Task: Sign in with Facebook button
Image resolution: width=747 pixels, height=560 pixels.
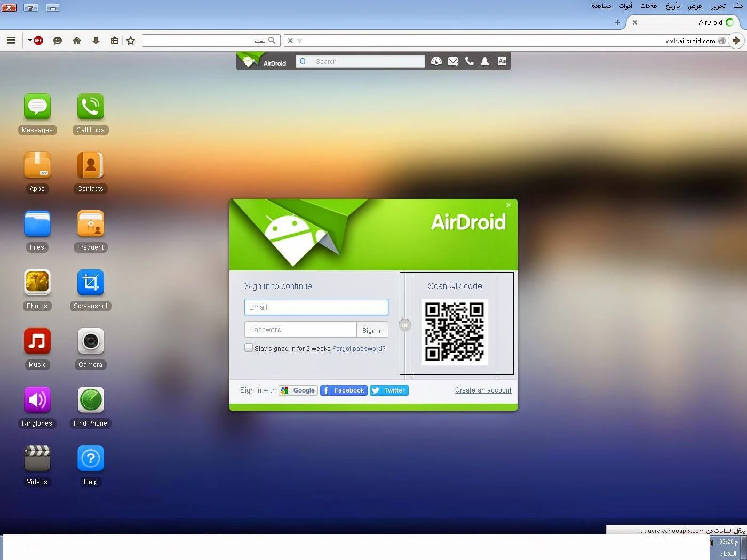Action: [x=344, y=390]
